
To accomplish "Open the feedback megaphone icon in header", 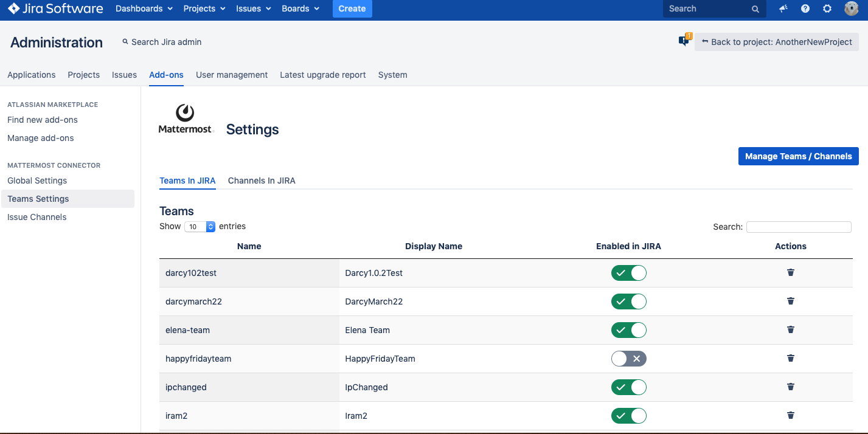I will click(x=783, y=9).
